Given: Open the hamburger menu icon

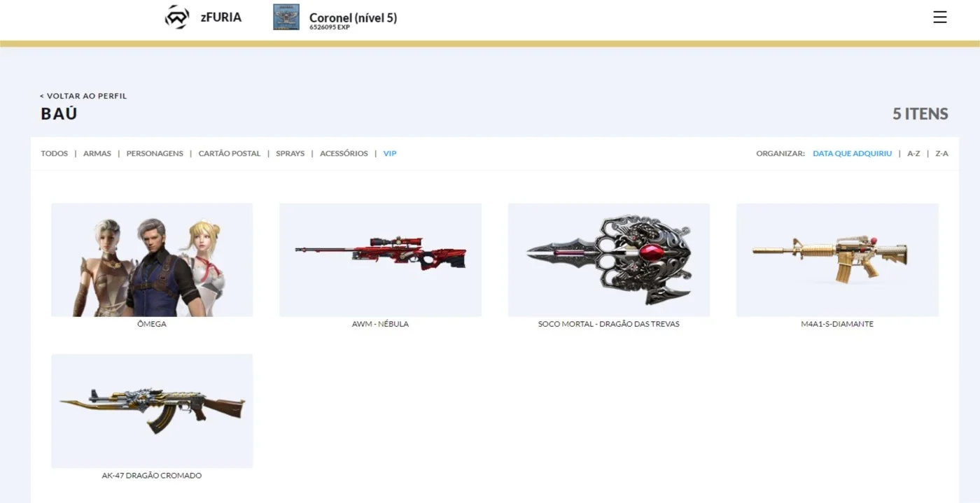Looking at the screenshot, I should 939,17.
